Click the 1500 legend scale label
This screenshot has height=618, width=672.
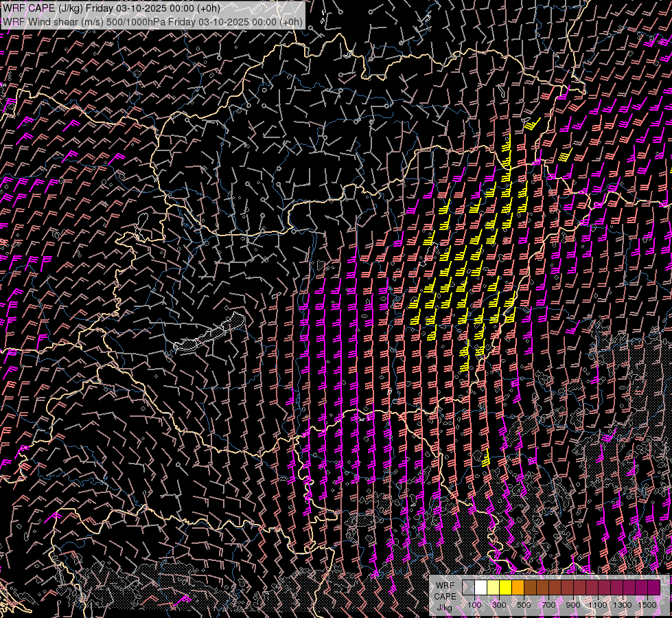pos(647,604)
